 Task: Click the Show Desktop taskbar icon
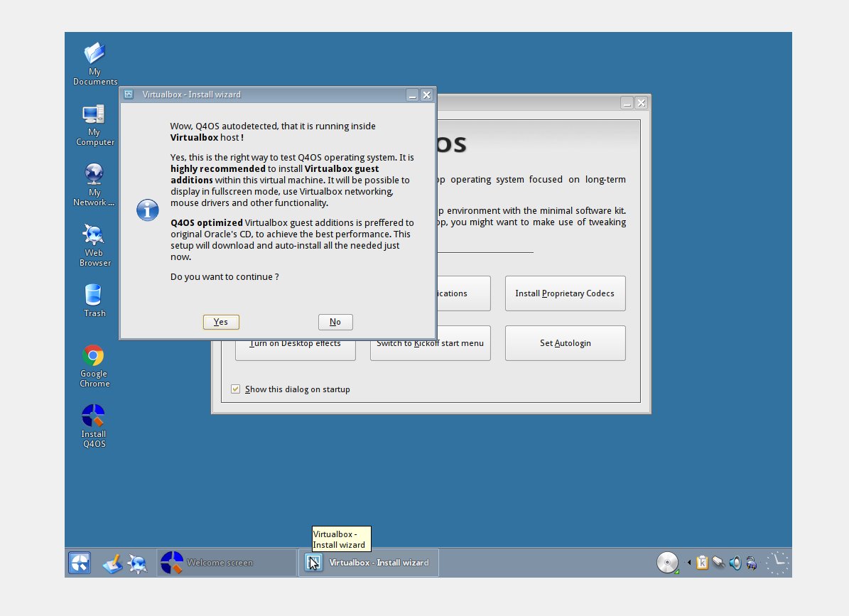coord(113,563)
